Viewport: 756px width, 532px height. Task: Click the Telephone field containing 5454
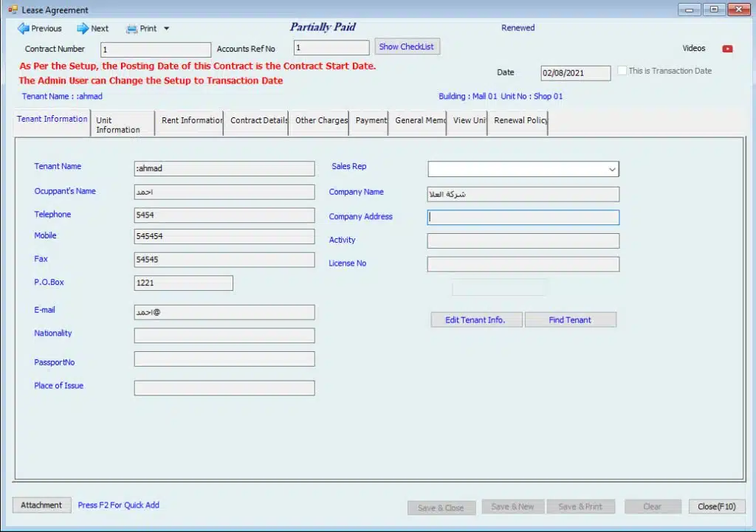coord(224,215)
